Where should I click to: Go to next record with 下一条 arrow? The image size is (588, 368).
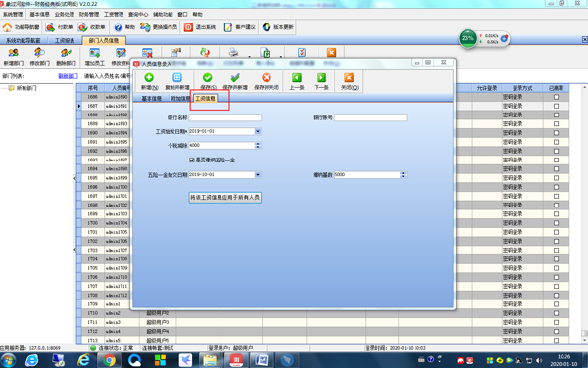point(321,78)
